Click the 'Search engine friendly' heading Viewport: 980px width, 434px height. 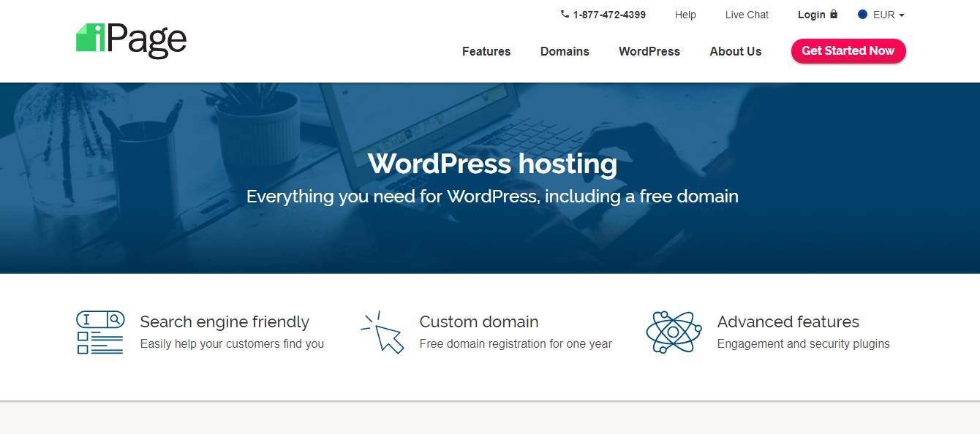(225, 321)
